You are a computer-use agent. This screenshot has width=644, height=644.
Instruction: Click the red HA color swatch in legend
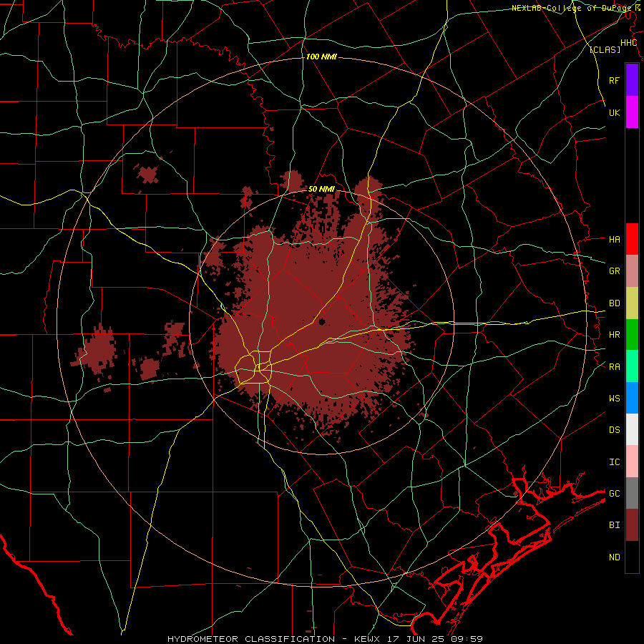point(632,239)
